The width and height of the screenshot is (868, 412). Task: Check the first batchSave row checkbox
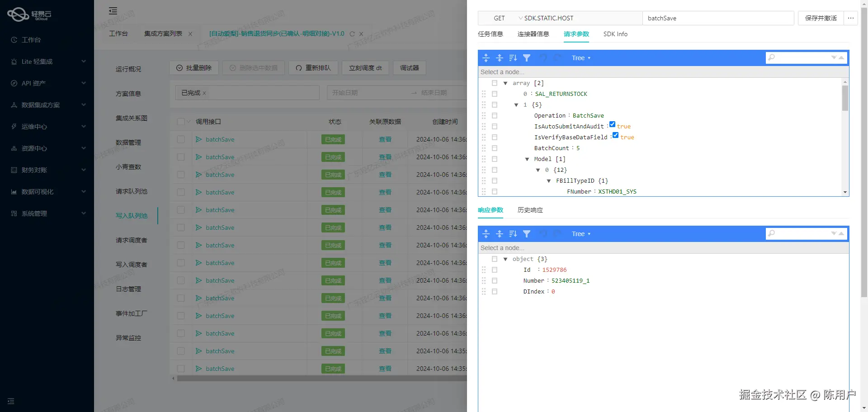pyautogui.click(x=181, y=139)
